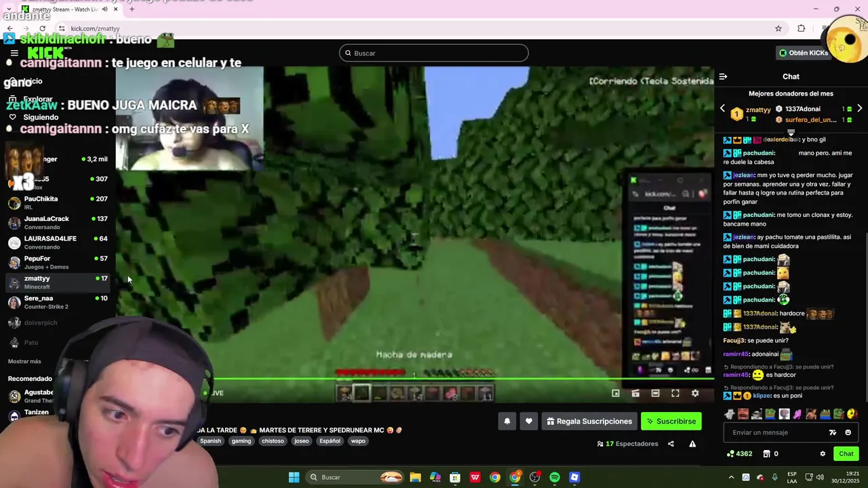The height and width of the screenshot is (488, 868).
Task: Toggle theater mode in the video player
Action: [x=655, y=393]
